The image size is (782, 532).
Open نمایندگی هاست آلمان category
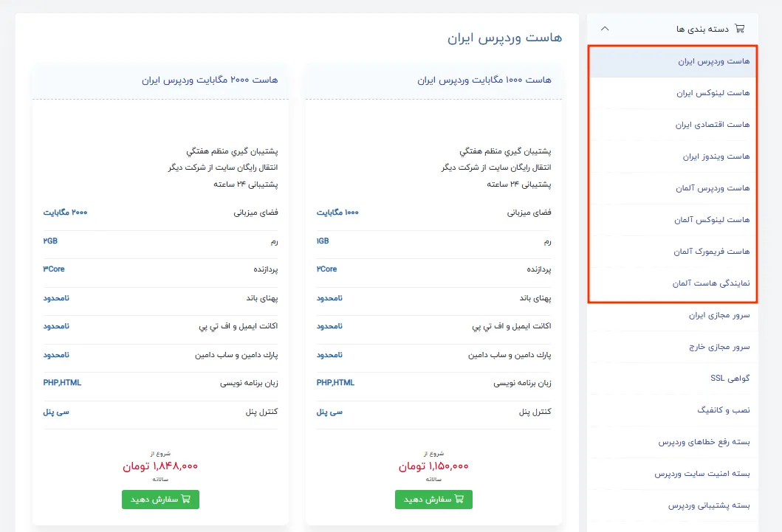coord(673,283)
